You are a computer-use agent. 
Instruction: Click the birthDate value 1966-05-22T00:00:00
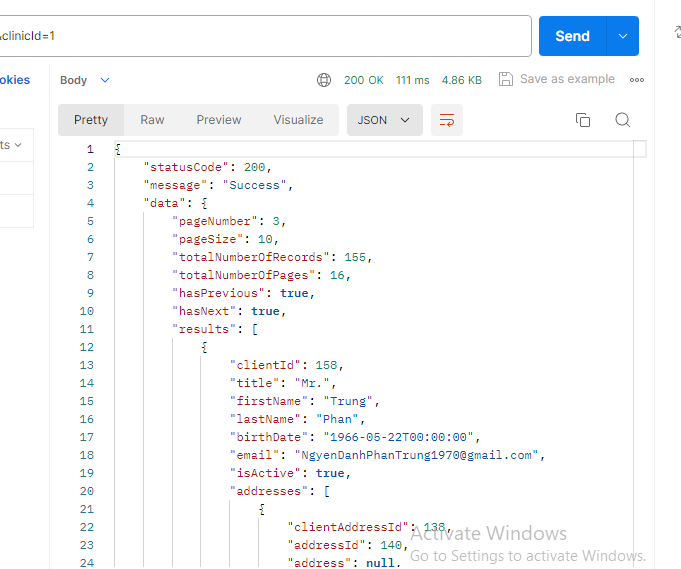click(398, 437)
